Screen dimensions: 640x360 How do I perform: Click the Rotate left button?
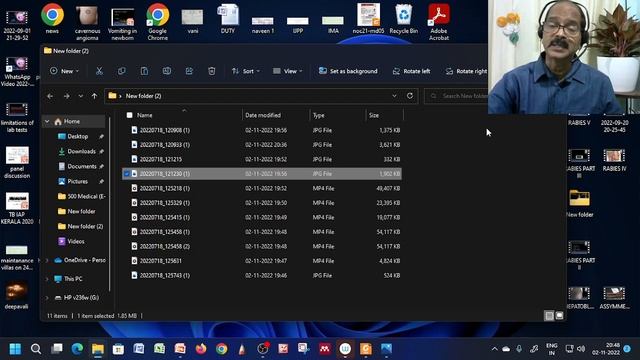411,71
